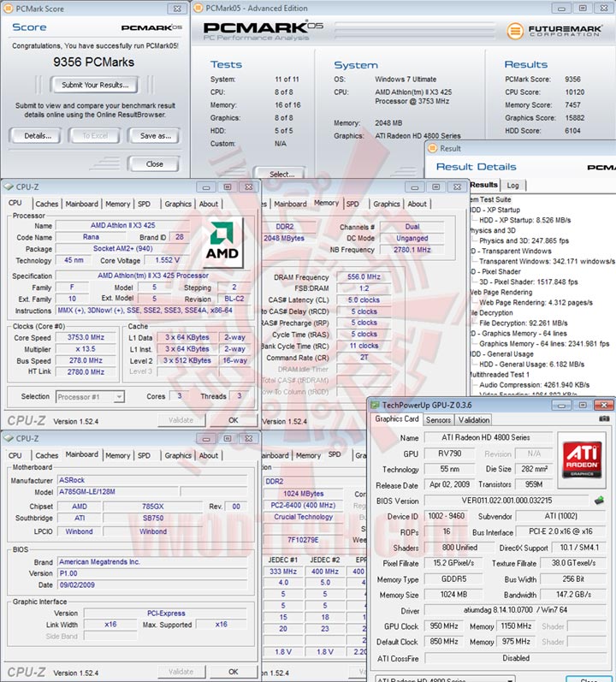Screen dimensions: 616x682
Task: Click the AMD logo in CPU-Z
Action: (222, 241)
